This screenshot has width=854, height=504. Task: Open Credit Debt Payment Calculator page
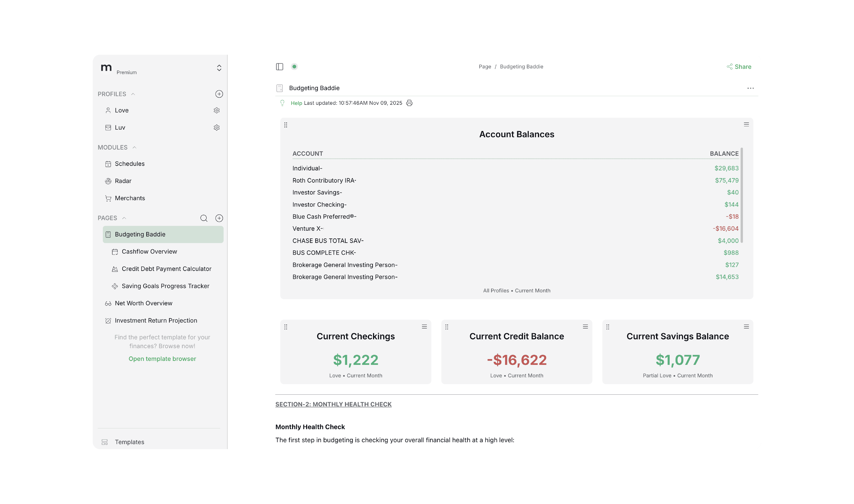click(167, 269)
